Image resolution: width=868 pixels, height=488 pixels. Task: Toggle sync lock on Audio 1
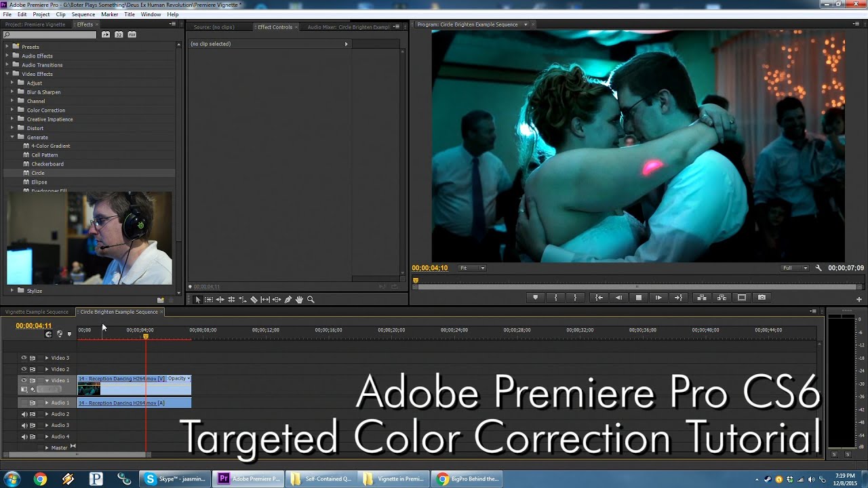tap(33, 403)
